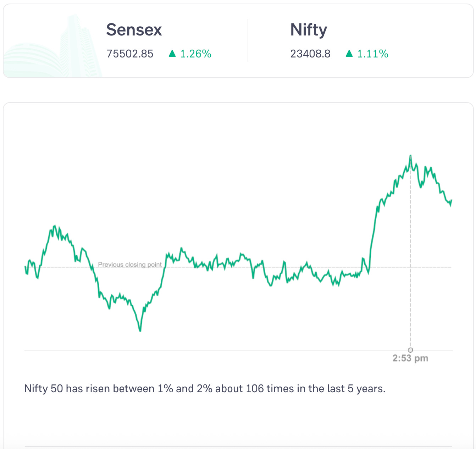The height and width of the screenshot is (449, 476).
Task: Click the Sensex 1.26% change figure
Action: (x=196, y=54)
